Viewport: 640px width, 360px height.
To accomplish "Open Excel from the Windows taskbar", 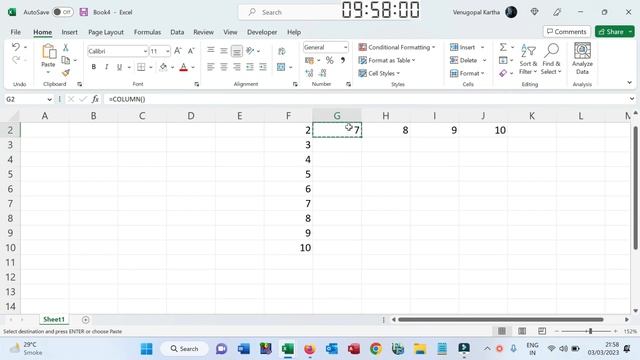I will point(287,349).
